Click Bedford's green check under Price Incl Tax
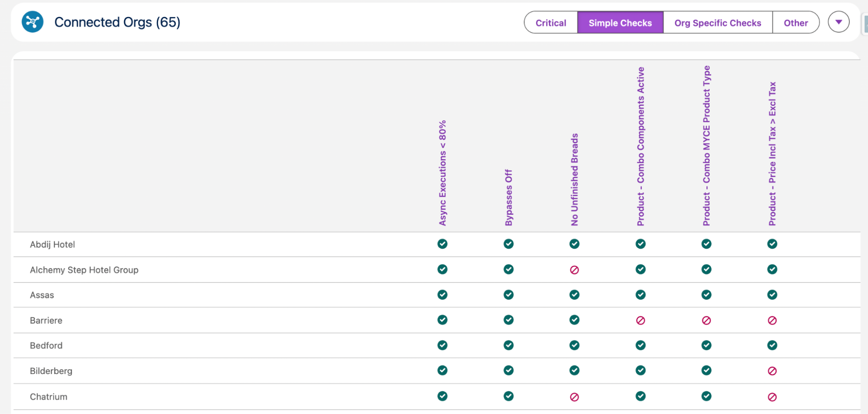This screenshot has width=868, height=414. (x=772, y=345)
